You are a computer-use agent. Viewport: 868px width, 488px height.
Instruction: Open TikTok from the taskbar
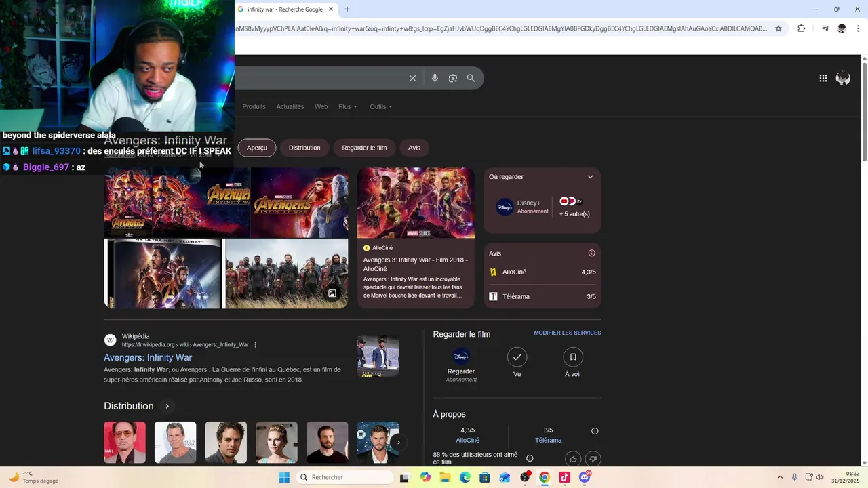[x=564, y=477]
